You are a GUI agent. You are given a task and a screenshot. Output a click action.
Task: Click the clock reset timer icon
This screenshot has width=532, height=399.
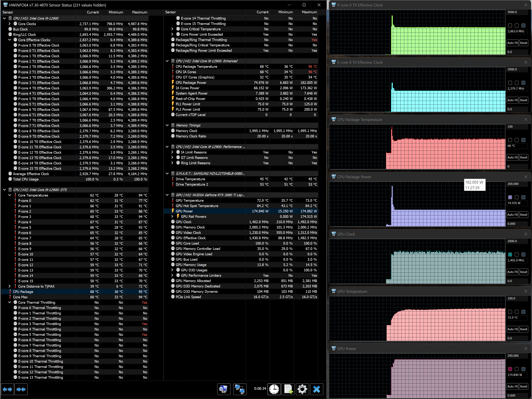[274, 389]
